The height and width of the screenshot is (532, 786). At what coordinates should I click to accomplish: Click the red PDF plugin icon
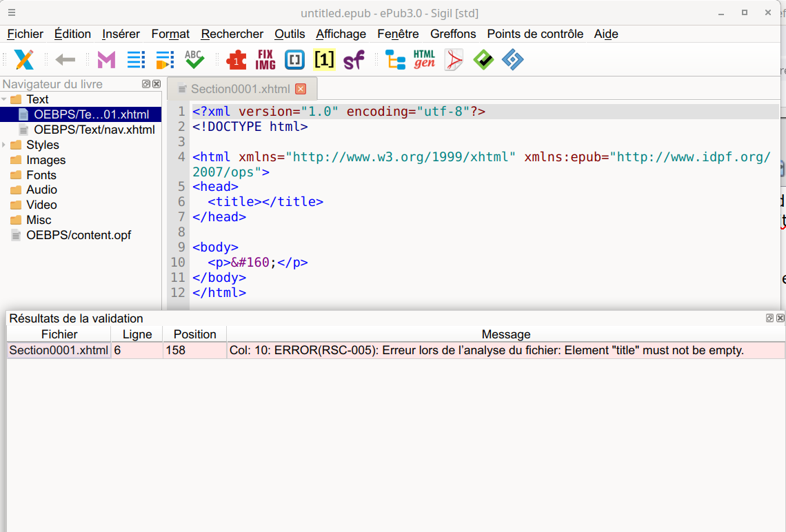click(x=454, y=60)
